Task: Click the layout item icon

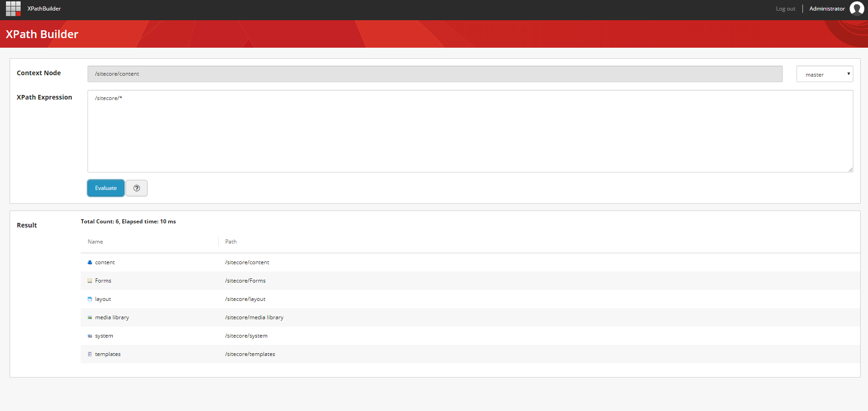Action: 90,299
